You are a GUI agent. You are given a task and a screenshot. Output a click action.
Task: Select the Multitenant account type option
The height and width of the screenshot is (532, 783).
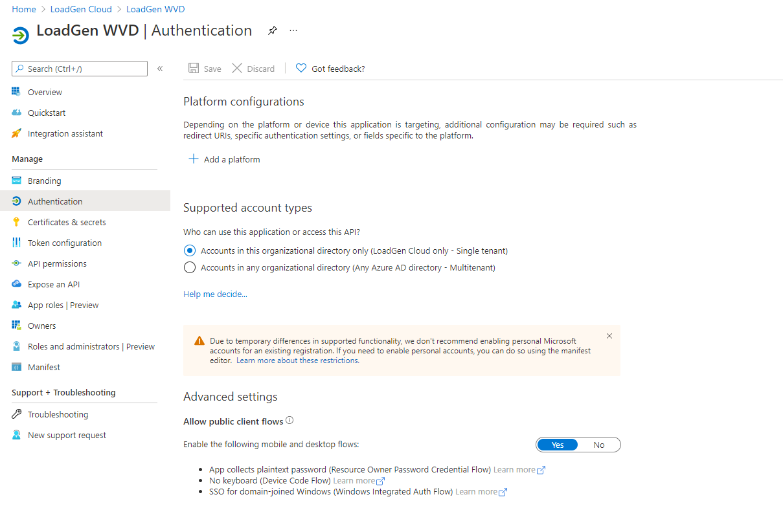(190, 267)
